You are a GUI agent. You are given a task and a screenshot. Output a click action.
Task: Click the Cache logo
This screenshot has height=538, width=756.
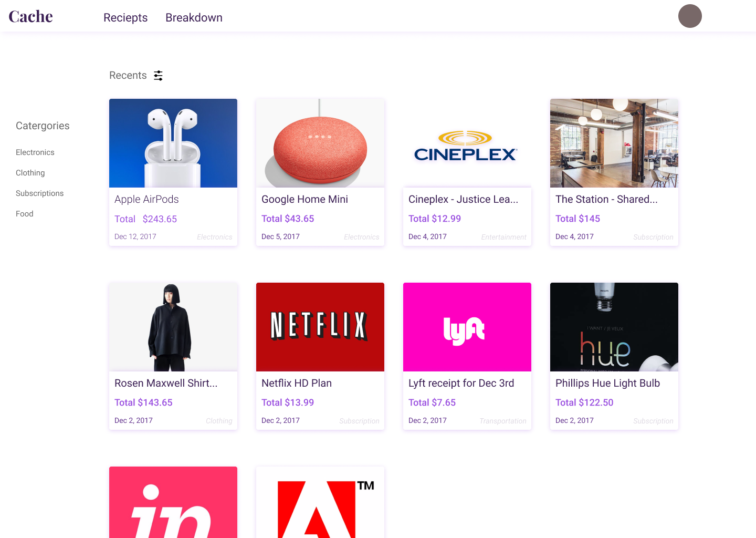click(30, 17)
